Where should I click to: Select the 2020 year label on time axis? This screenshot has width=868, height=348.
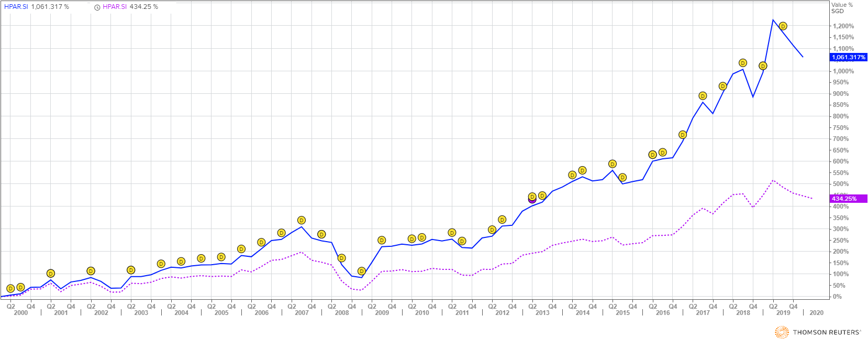pyautogui.click(x=816, y=313)
